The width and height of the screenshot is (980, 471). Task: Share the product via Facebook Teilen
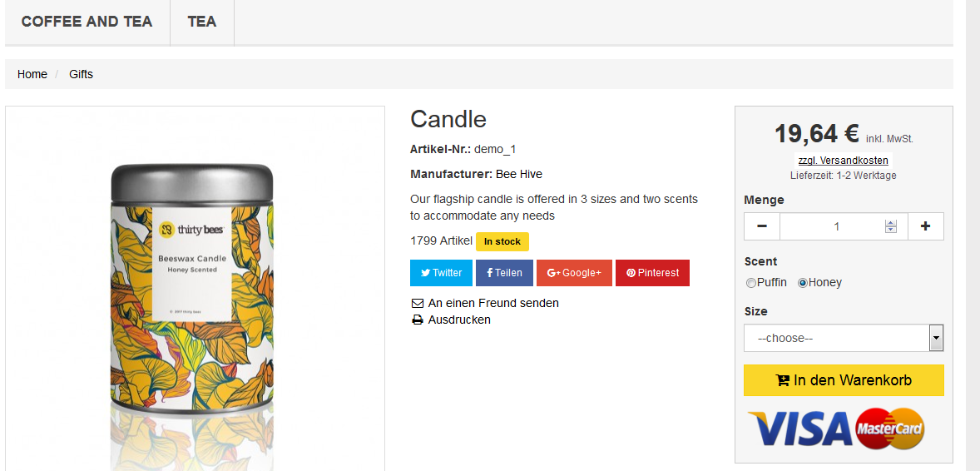[x=504, y=273]
